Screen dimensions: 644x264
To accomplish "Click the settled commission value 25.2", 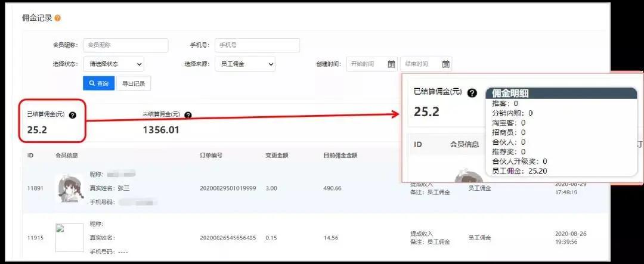I will pos(37,130).
